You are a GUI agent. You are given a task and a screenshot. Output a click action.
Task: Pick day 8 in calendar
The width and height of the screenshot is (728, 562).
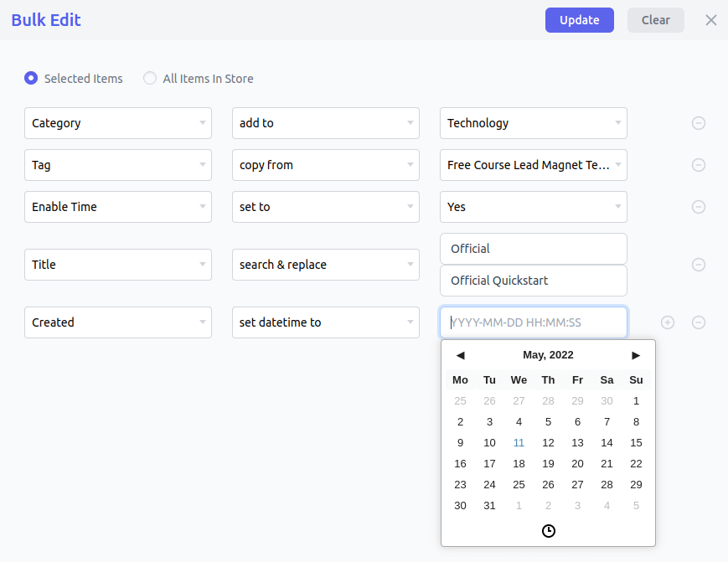pos(636,422)
